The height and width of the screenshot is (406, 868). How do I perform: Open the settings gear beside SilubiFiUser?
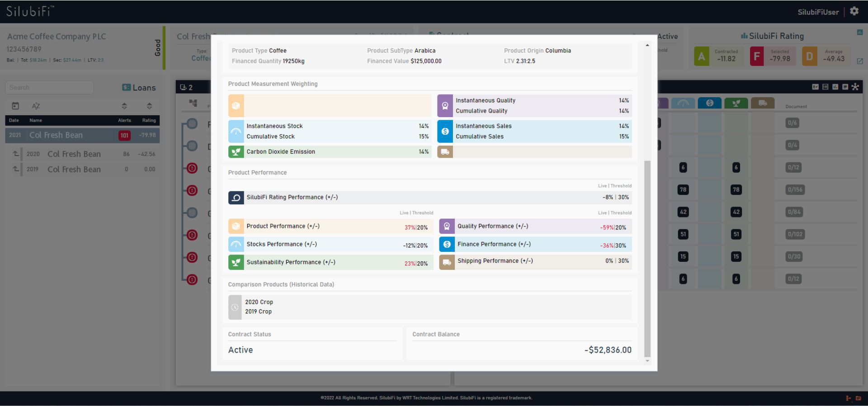pyautogui.click(x=854, y=11)
